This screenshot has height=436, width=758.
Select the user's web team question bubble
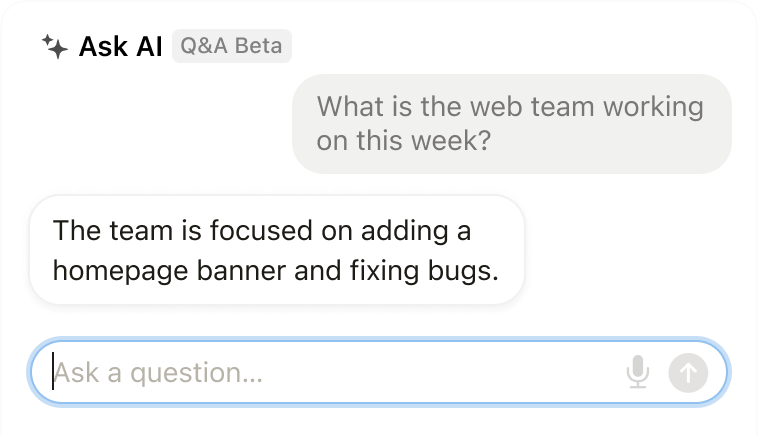click(x=511, y=123)
